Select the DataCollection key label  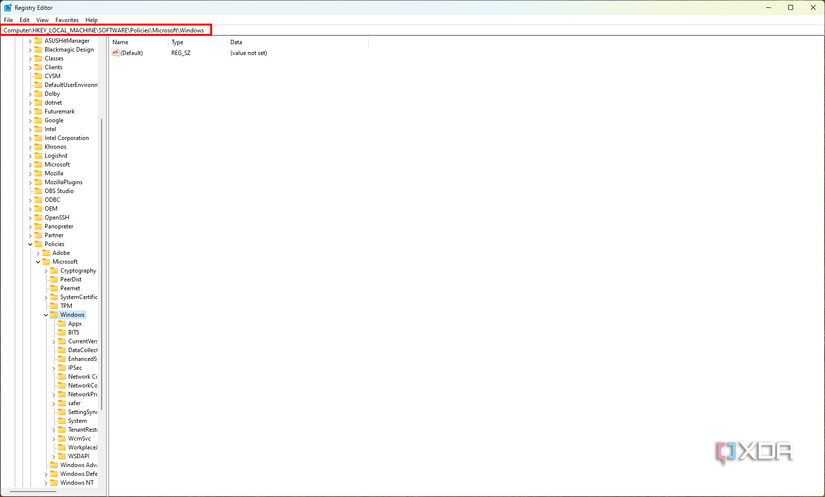tap(82, 350)
